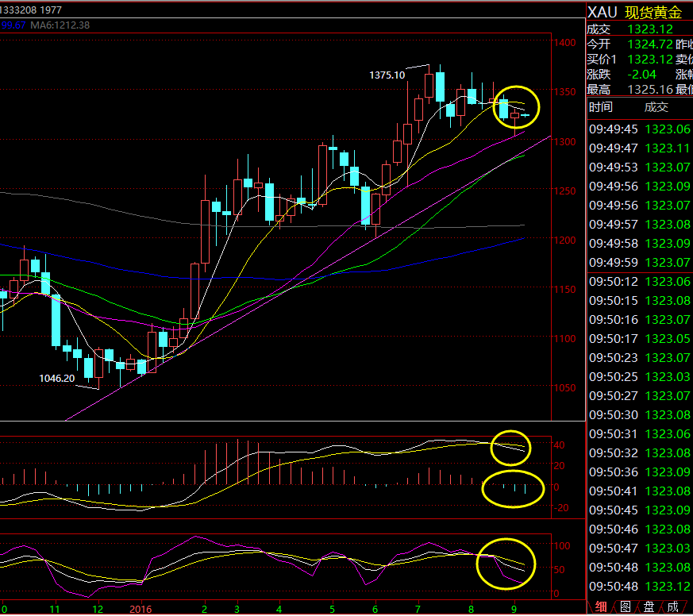Image resolution: width=693 pixels, height=616 pixels.
Task: Switch to the 成 tab
Action: (672, 607)
